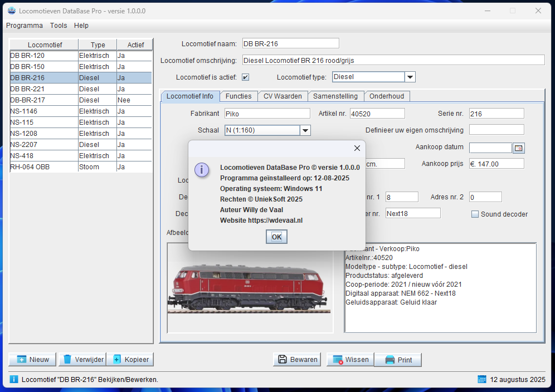Click the locomotive photo thumbnail

250,288
